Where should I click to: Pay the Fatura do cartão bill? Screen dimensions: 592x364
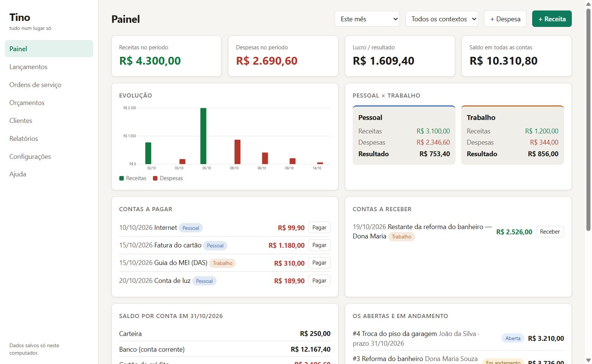[319, 245]
